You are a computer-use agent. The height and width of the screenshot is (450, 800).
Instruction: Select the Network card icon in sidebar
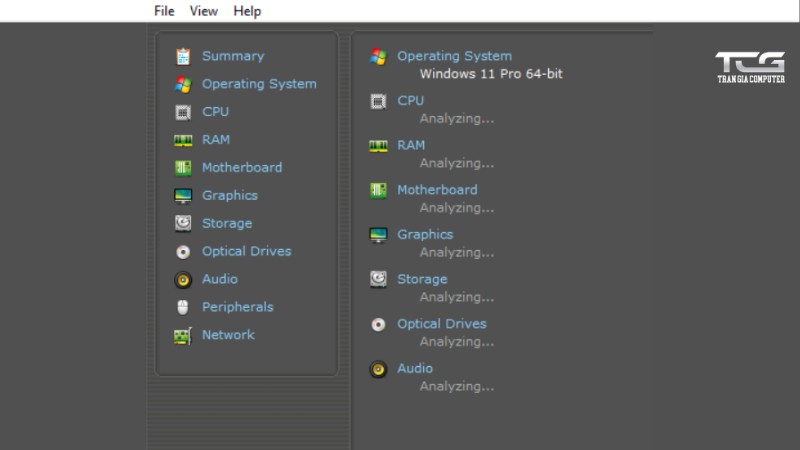point(183,336)
